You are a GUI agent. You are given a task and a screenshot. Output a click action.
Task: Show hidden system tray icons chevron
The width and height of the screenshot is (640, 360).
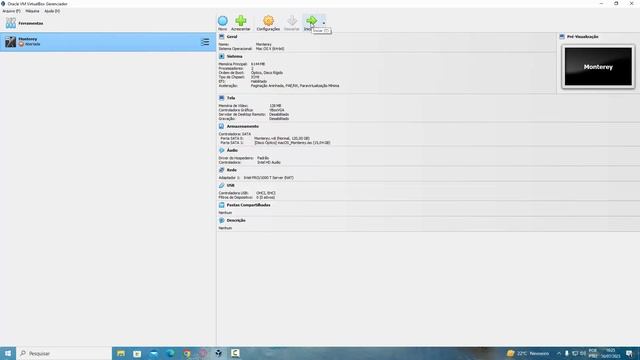tap(558, 353)
